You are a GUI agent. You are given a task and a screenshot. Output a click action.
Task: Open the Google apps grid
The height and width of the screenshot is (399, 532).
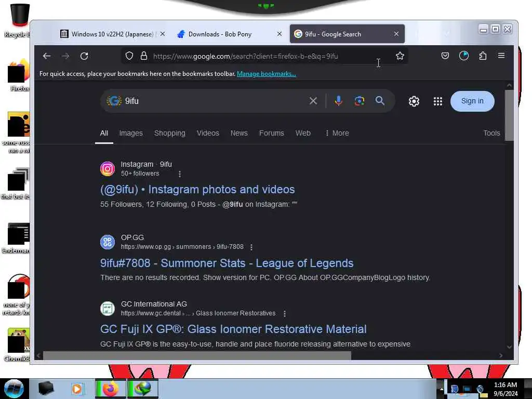(437, 101)
